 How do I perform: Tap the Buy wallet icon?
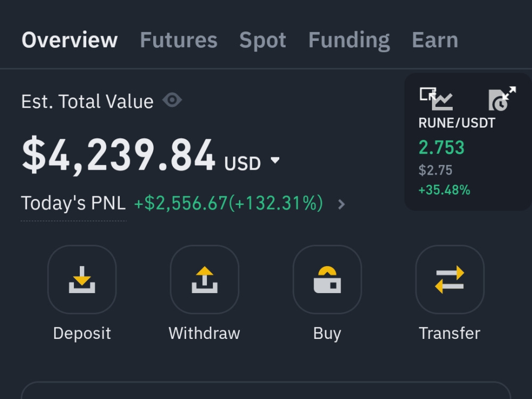pyautogui.click(x=327, y=279)
